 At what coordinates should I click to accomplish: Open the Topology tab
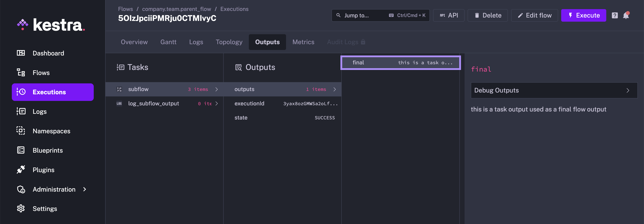point(229,42)
